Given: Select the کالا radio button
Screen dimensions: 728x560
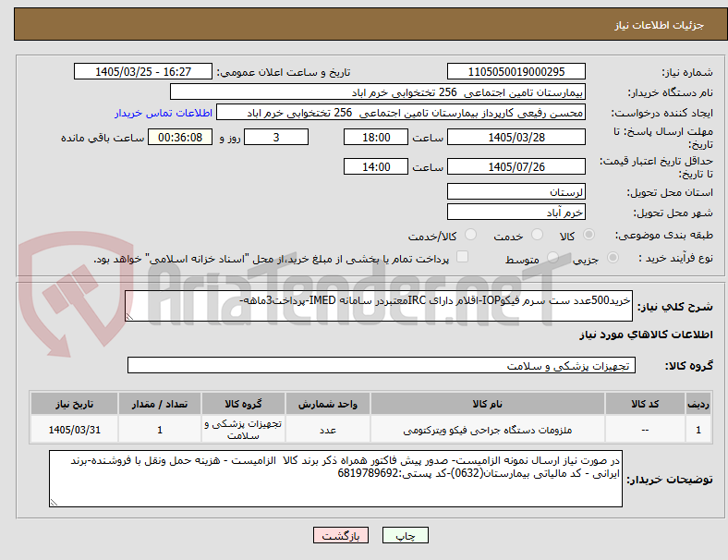Looking at the screenshot, I should point(588,235).
